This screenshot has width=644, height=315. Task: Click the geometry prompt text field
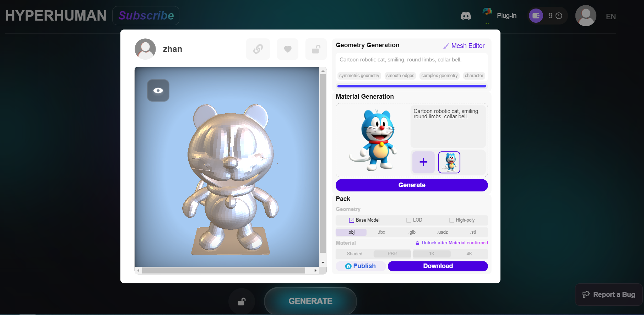pos(412,60)
